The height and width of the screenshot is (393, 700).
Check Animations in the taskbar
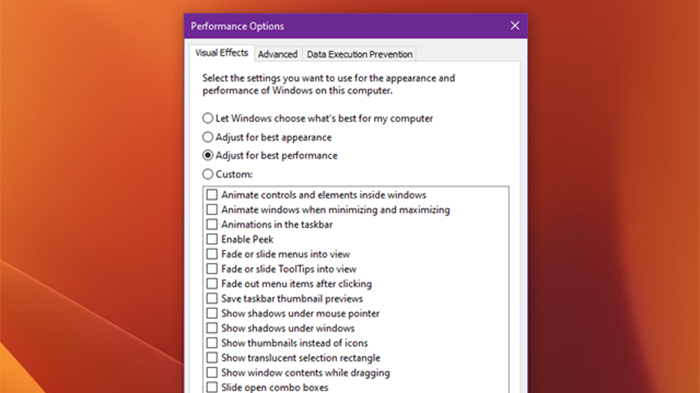pyautogui.click(x=212, y=224)
